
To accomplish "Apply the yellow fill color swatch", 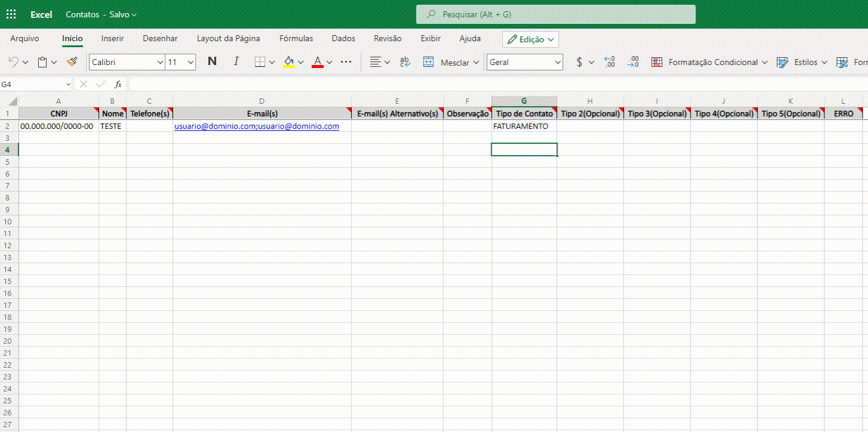I will coord(289,62).
